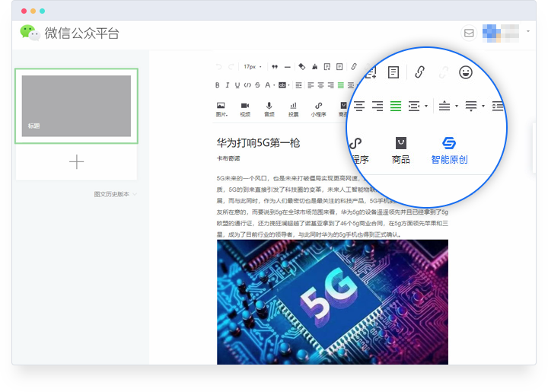The width and height of the screenshot is (548, 392).
Task: Toggle italic formatting with the I icon
Action: [x=227, y=85]
